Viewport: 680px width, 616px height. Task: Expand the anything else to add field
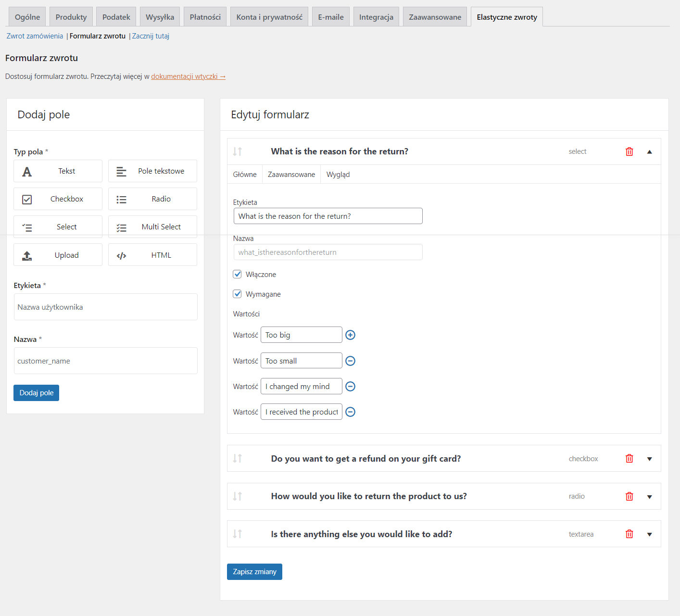(649, 534)
